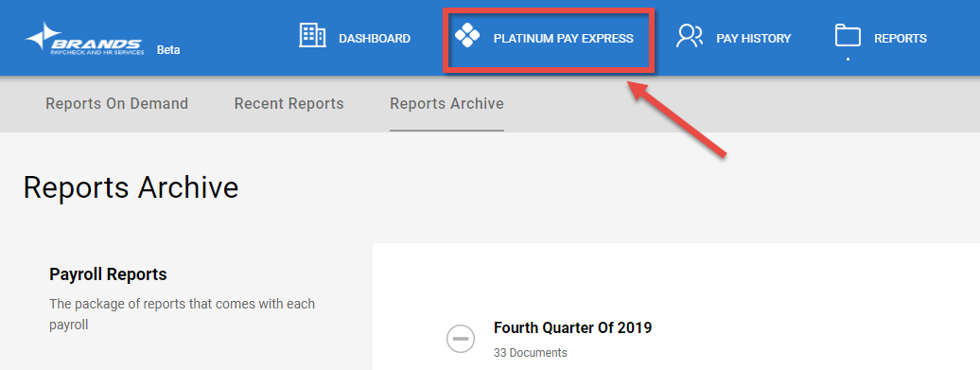Screen dimensions: 980x370
Task: Switch to the Reports On Demand tab
Action: click(117, 104)
